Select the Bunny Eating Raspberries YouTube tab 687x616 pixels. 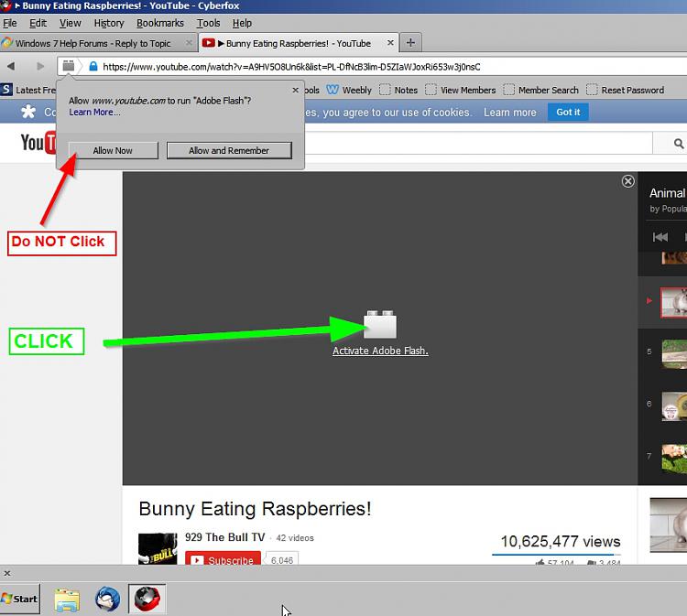(x=298, y=43)
